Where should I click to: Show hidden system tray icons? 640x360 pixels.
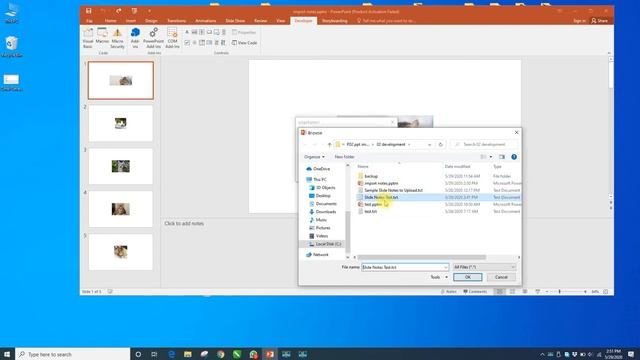[542, 354]
